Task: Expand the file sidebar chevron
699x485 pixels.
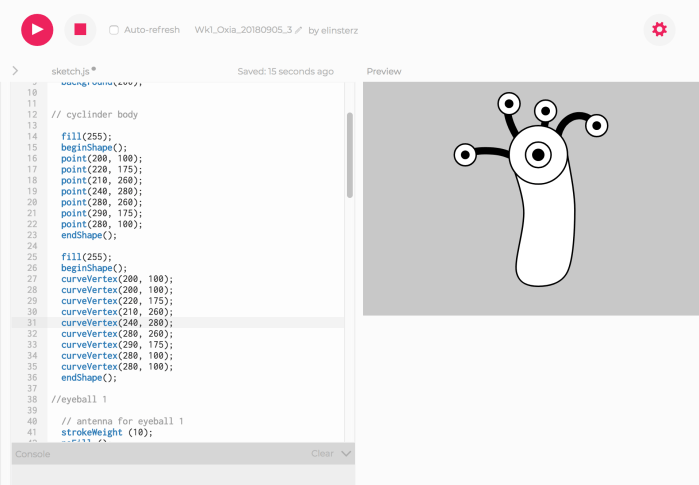Action: 15,71
